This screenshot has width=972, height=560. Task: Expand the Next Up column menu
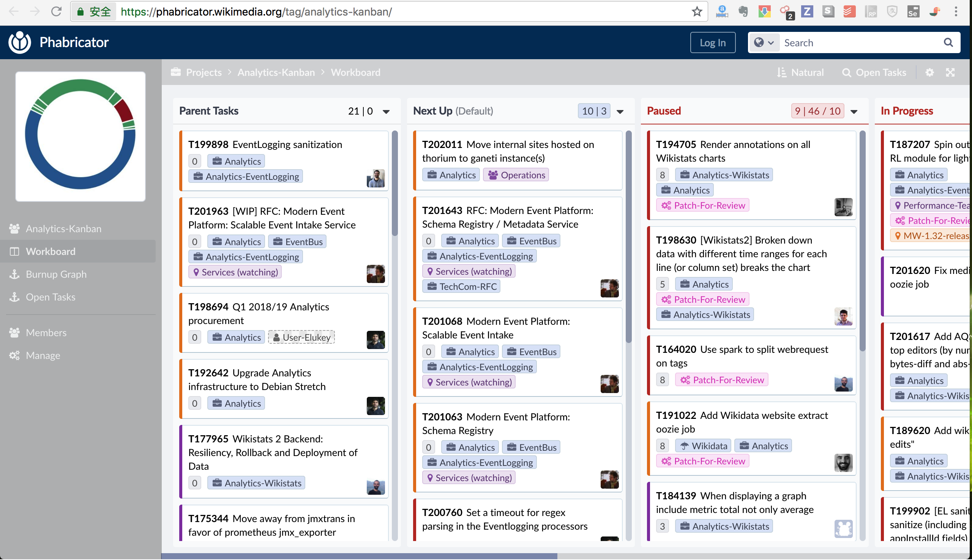[x=620, y=112]
